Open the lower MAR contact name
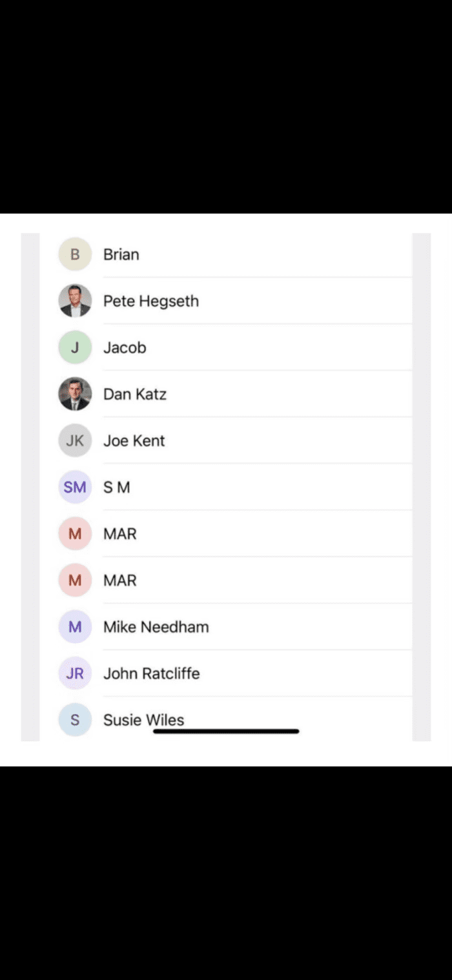This screenshot has height=980, width=452. click(120, 580)
